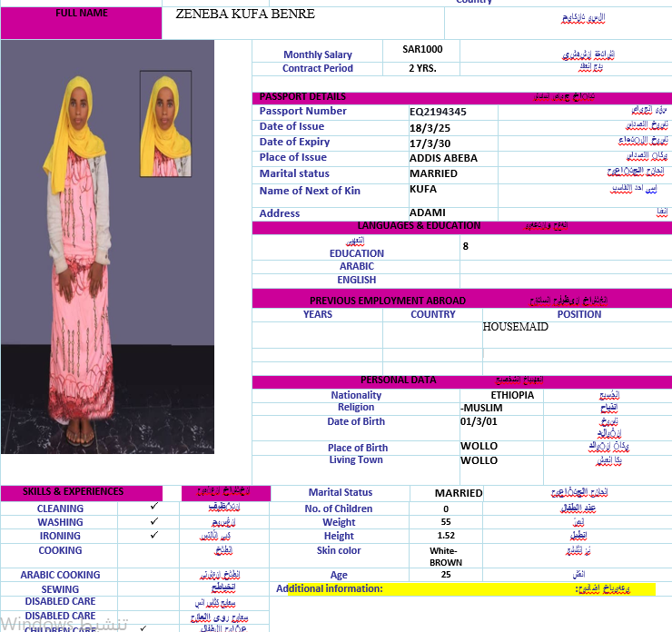Click the Marital status label in passport details
The image size is (672, 632).
click(x=294, y=173)
